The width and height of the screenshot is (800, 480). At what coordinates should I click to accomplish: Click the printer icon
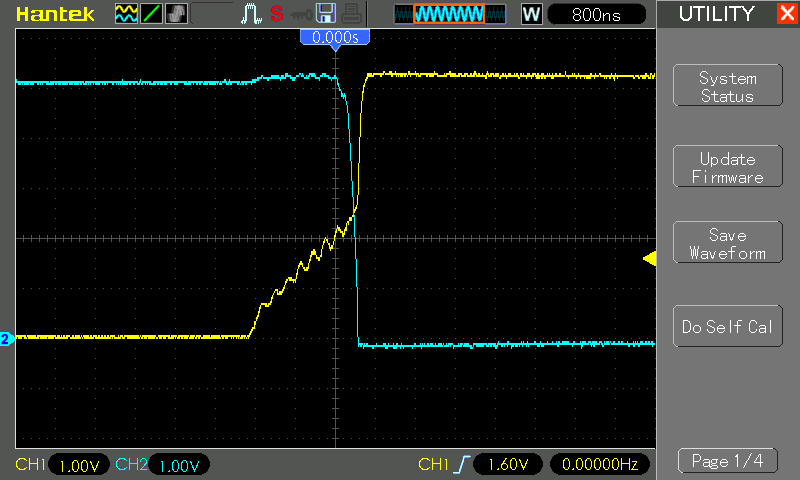352,14
